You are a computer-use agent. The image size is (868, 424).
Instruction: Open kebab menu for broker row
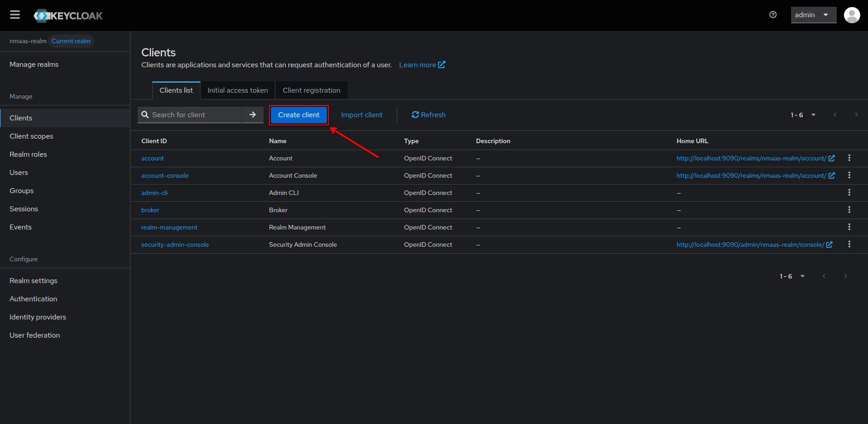[x=849, y=210]
